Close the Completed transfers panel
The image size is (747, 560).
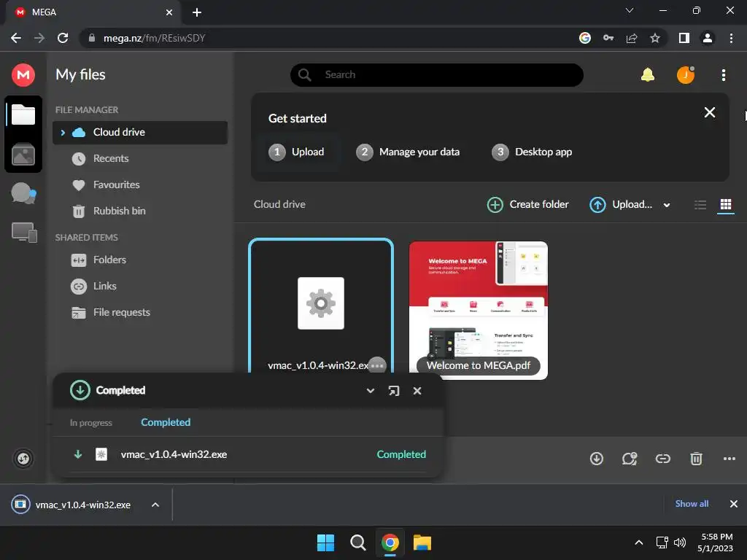coord(417,391)
